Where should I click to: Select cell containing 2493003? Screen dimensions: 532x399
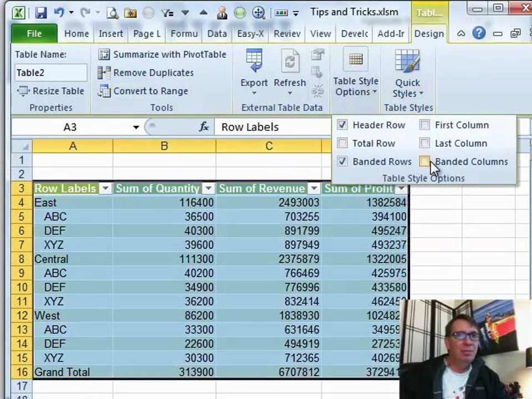coord(269,203)
